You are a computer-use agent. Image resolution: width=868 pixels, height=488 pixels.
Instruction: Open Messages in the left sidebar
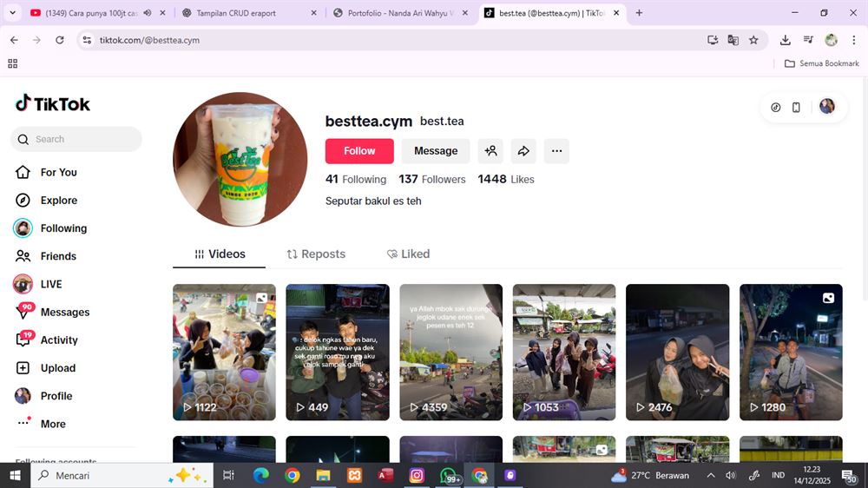[64, 313]
